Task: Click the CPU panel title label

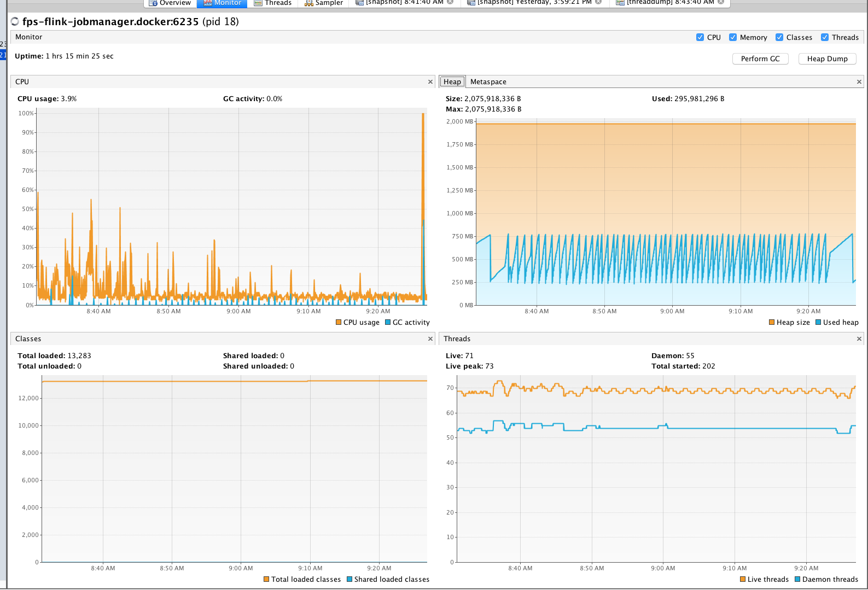Action: 22,82
